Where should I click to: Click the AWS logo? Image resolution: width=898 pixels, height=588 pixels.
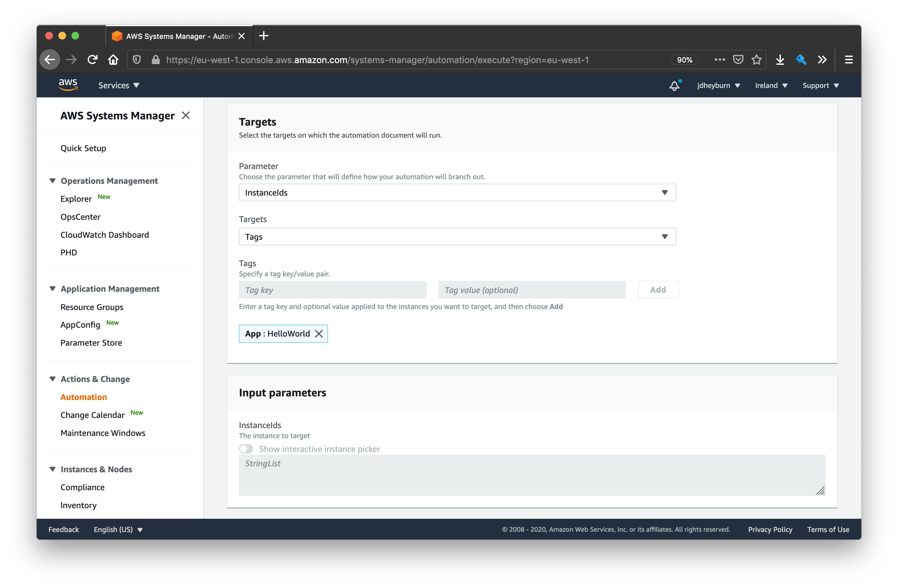pos(68,85)
